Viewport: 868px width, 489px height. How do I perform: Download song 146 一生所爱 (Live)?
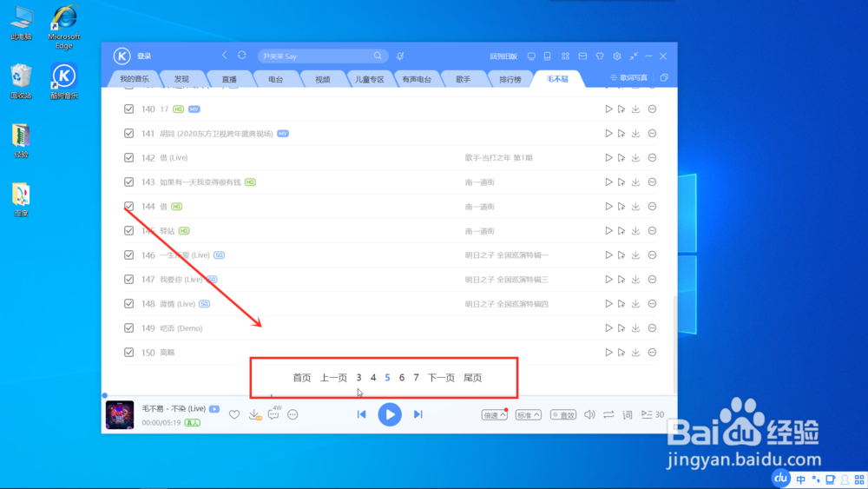coord(635,255)
